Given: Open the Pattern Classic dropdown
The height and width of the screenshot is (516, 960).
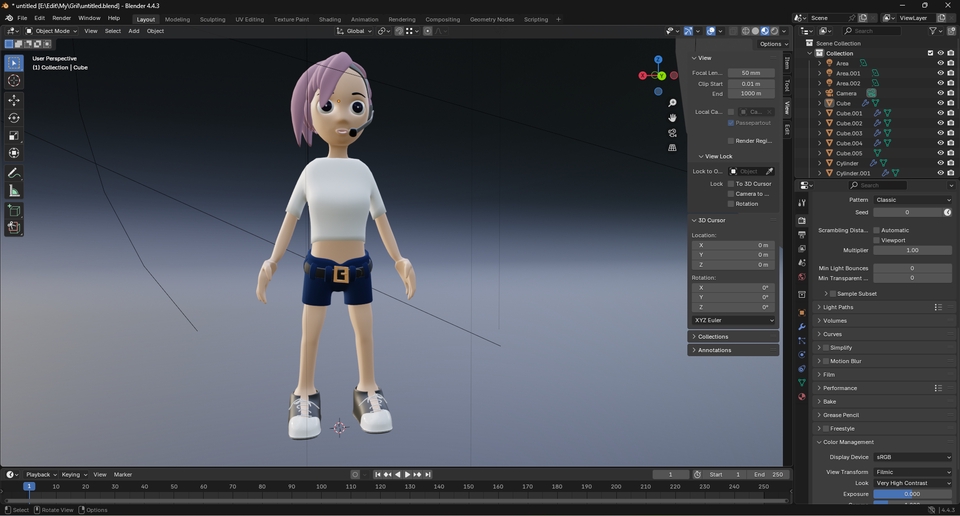Looking at the screenshot, I should (912, 200).
